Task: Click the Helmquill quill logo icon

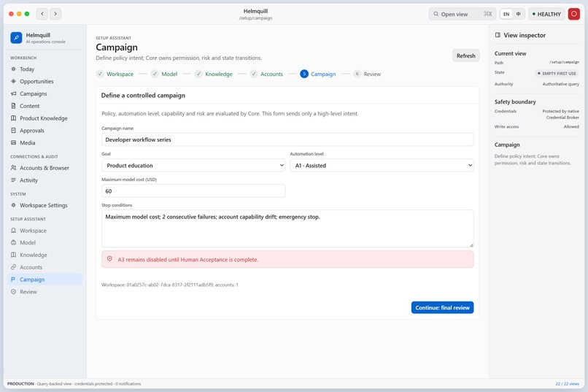Action: [x=16, y=38]
